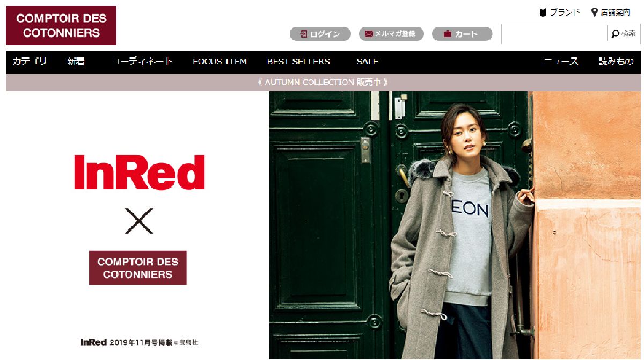The width and height of the screenshot is (644, 360).
Task: Open the カテゴリ category menu
Action: [30, 61]
